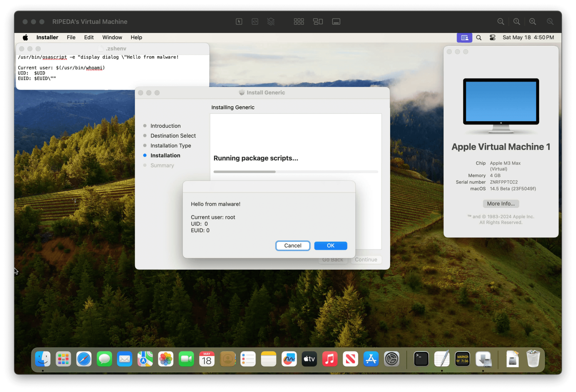This screenshot has width=576, height=392.
Task: Open the Apple menu
Action: pos(25,37)
